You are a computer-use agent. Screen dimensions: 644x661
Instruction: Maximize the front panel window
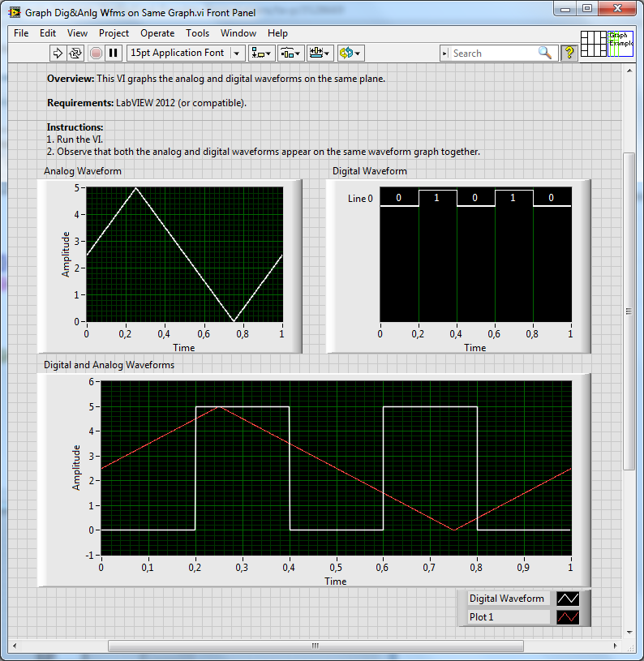tap(587, 8)
